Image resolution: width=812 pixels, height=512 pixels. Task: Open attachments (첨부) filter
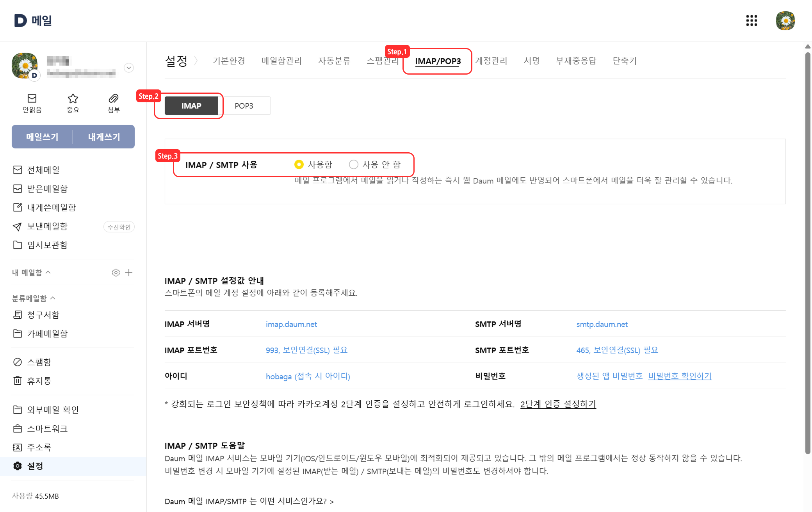[x=114, y=103]
